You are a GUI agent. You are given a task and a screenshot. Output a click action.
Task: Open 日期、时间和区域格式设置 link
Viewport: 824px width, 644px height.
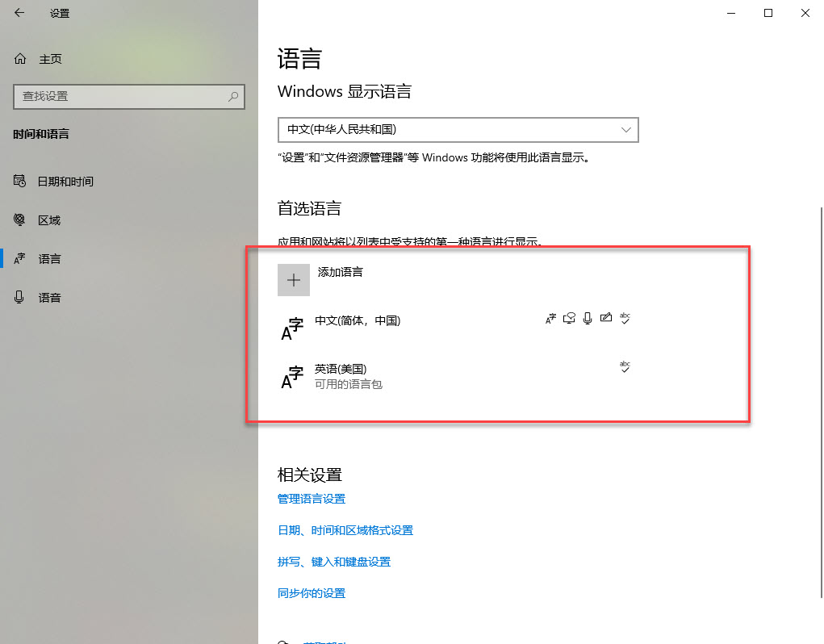coord(345,530)
